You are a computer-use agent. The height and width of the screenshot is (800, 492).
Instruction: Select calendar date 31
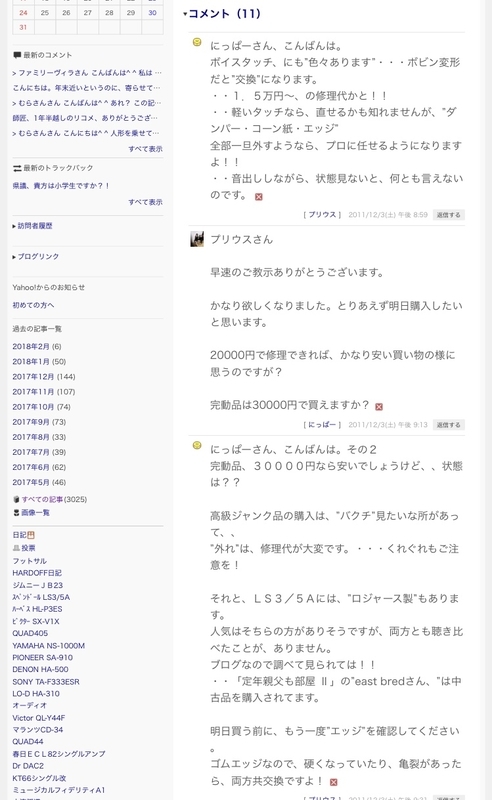pyautogui.click(x=23, y=27)
